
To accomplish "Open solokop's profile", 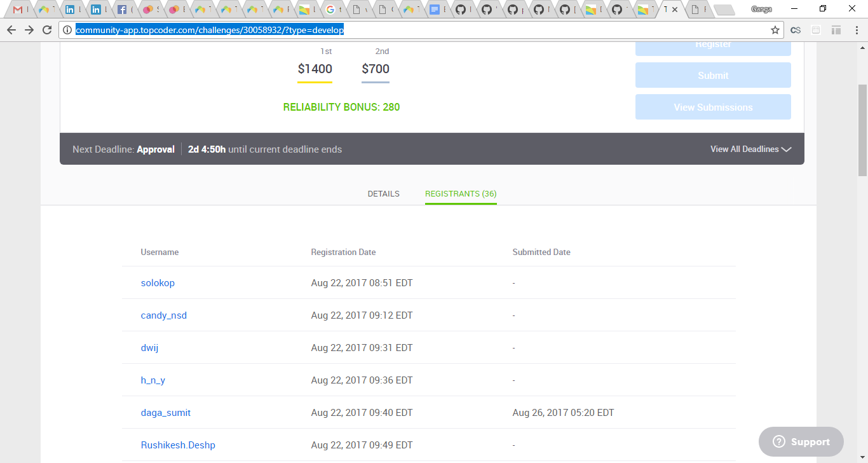I will (158, 283).
